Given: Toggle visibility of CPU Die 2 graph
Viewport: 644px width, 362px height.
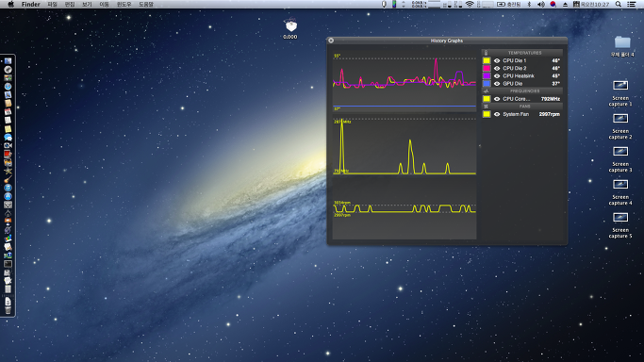Looking at the screenshot, I should 497,68.
